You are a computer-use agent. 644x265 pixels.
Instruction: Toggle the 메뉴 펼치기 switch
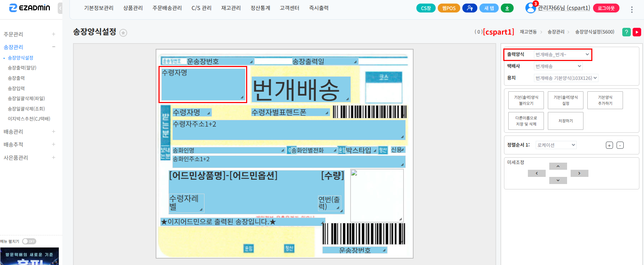coord(29,241)
